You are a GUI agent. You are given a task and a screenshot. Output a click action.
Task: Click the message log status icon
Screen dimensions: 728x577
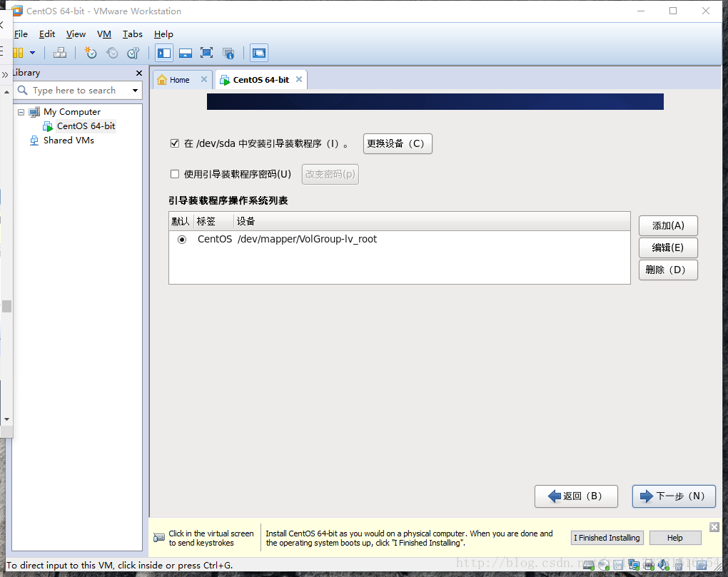[702, 564]
